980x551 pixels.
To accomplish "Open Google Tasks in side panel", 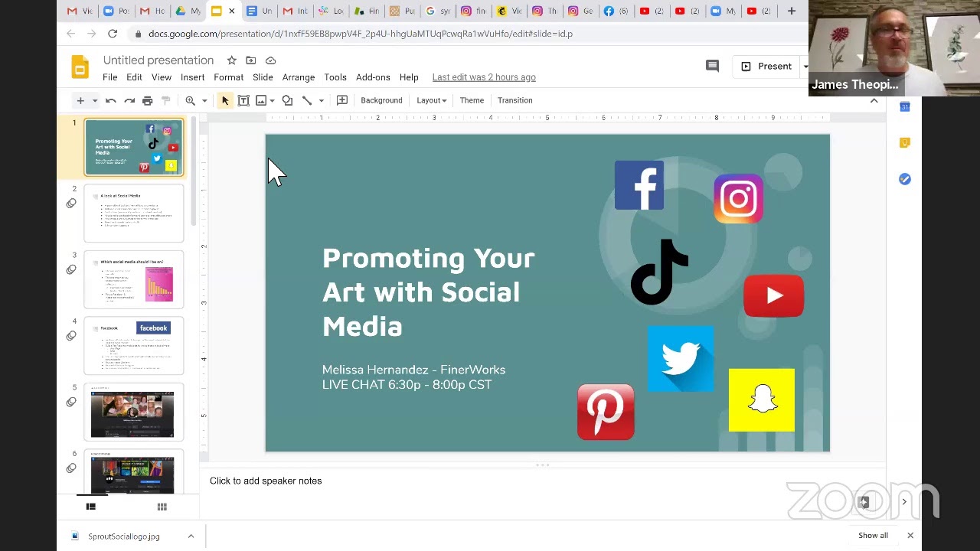I will click(905, 179).
